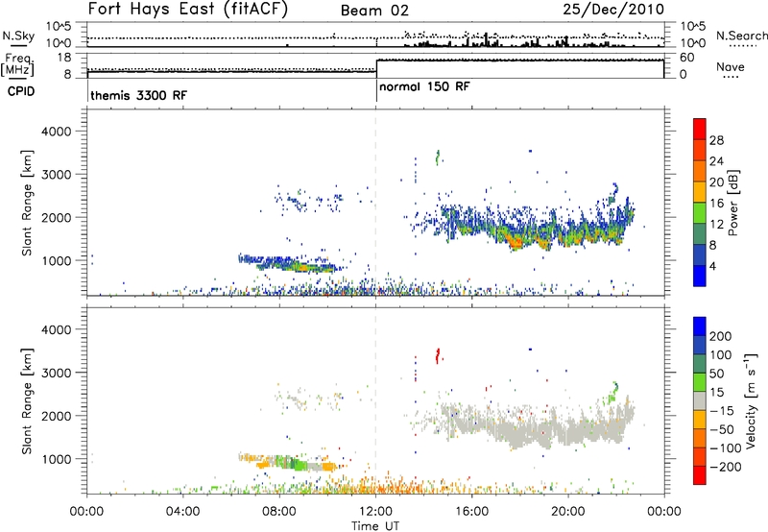Click the 'Velocity [m s-1]' colorbar title
Screen dimensions: 768x532
pyautogui.click(x=751, y=400)
